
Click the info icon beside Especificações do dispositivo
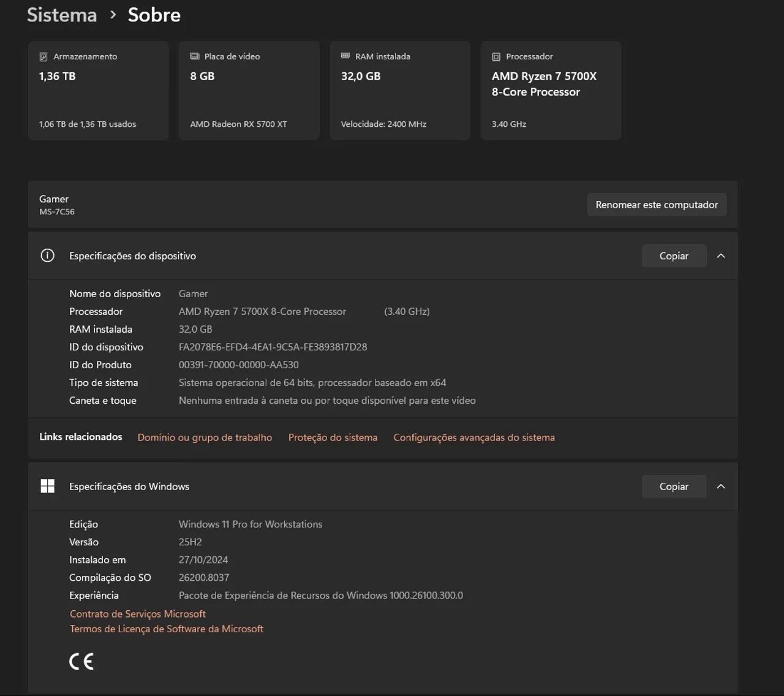click(47, 255)
